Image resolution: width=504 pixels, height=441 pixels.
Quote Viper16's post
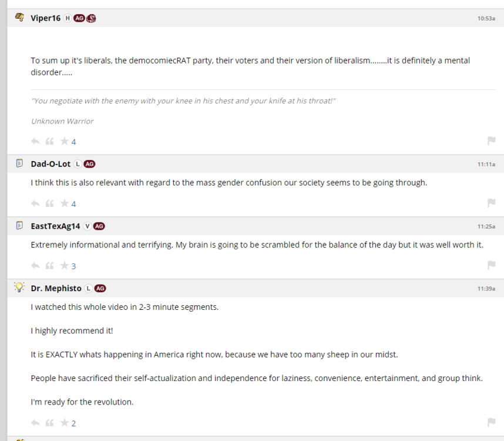click(50, 141)
